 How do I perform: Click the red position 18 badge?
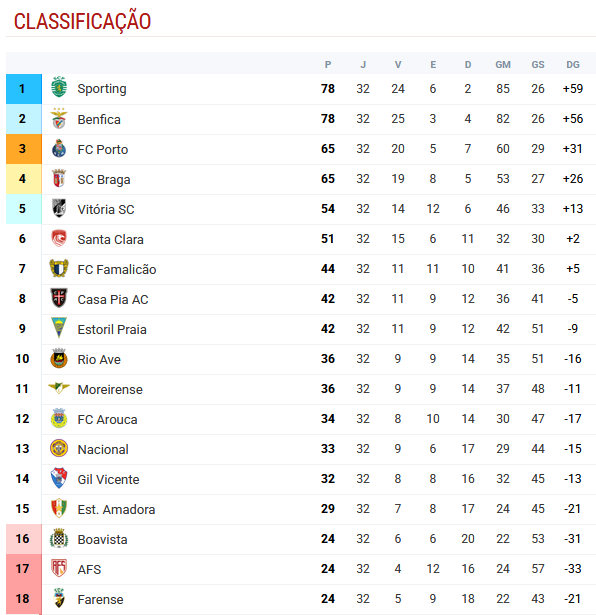point(24,599)
